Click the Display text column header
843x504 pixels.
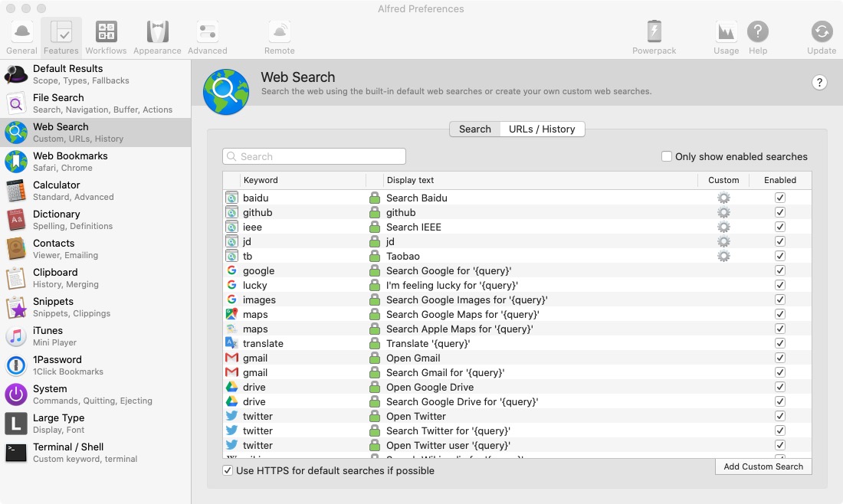540,180
